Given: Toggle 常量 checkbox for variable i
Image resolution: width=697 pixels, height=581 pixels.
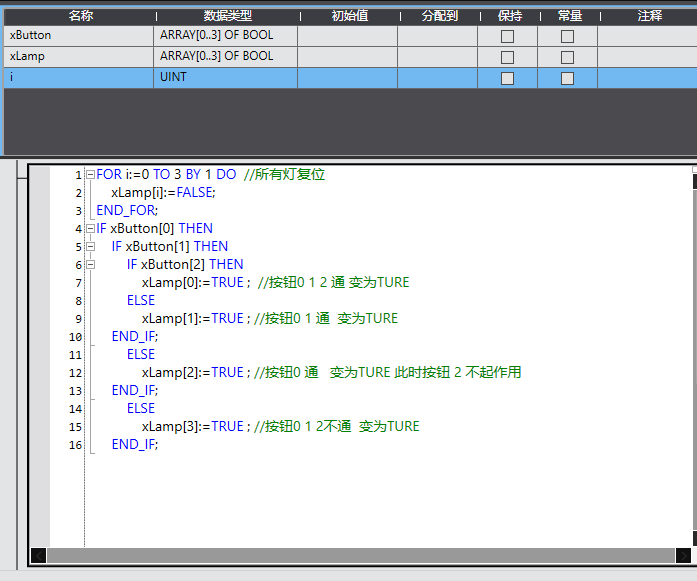Looking at the screenshot, I should [x=567, y=78].
